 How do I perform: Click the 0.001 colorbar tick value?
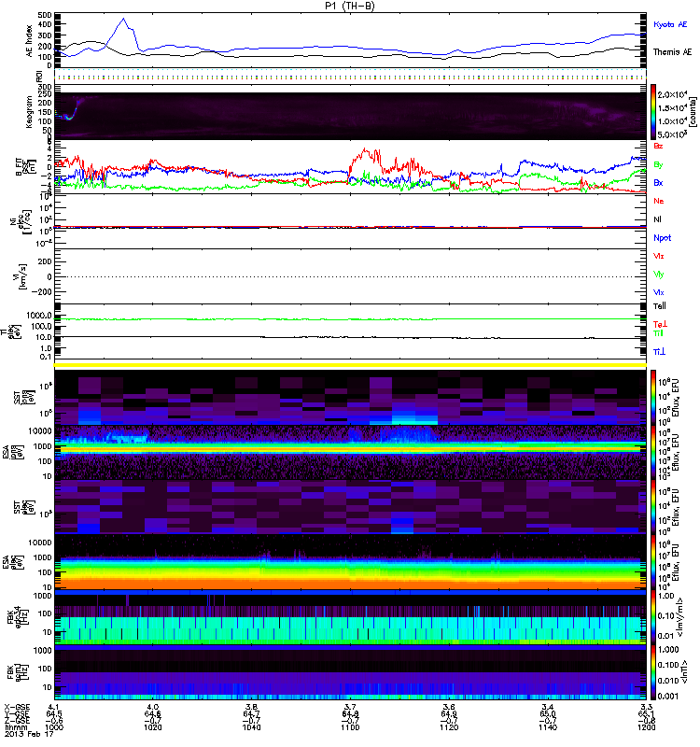666,696
